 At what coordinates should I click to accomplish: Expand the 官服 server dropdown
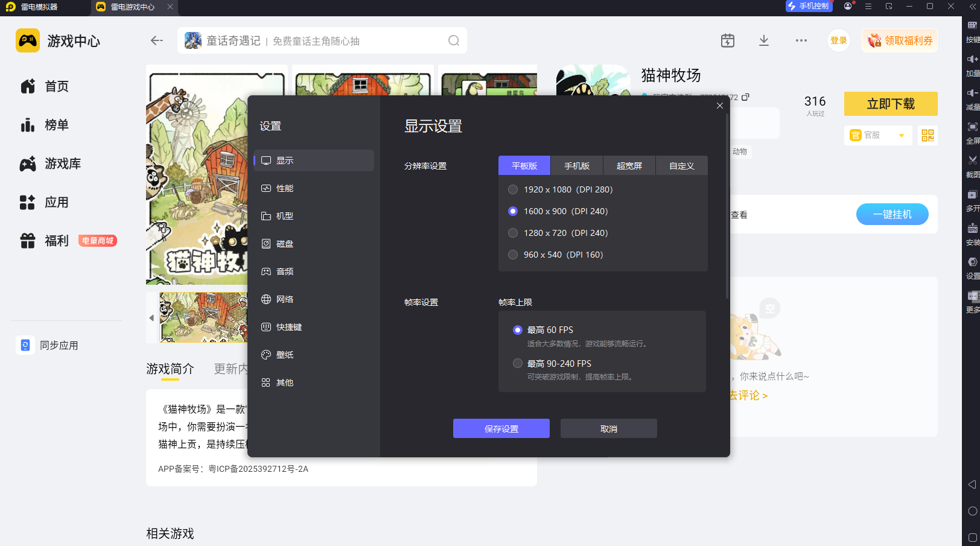pyautogui.click(x=878, y=135)
